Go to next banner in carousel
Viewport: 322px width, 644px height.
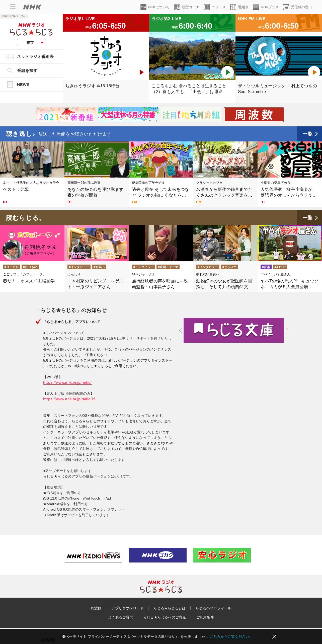287,330
